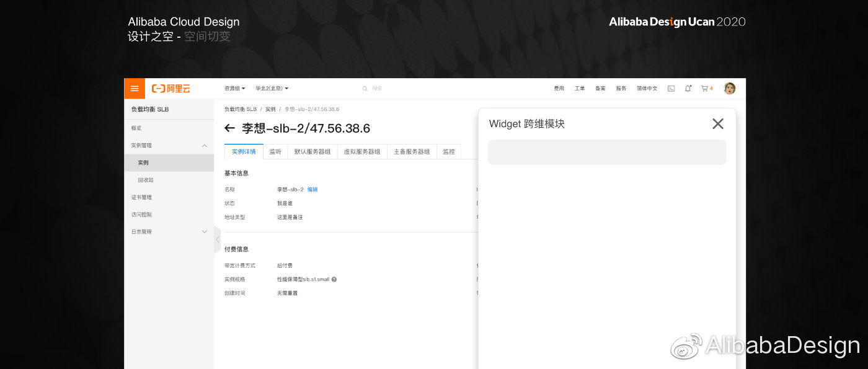Collapse the 实例管理 section
The height and width of the screenshot is (369, 868).
205,145
